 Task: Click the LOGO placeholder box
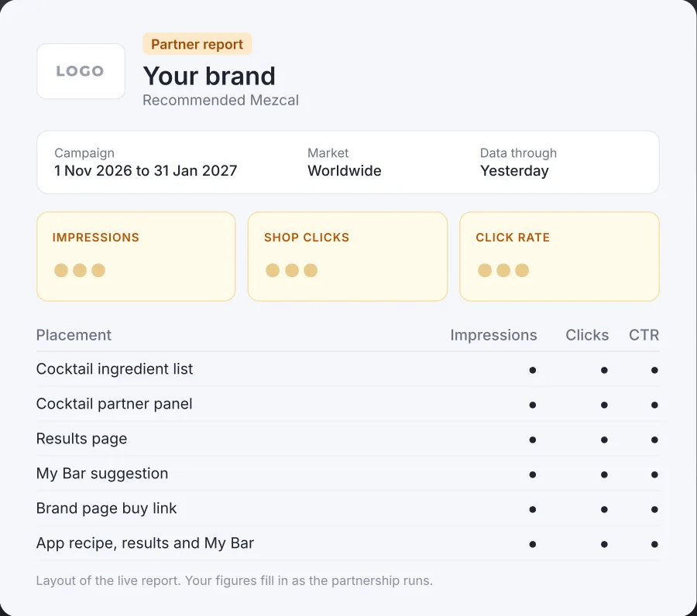(81, 71)
